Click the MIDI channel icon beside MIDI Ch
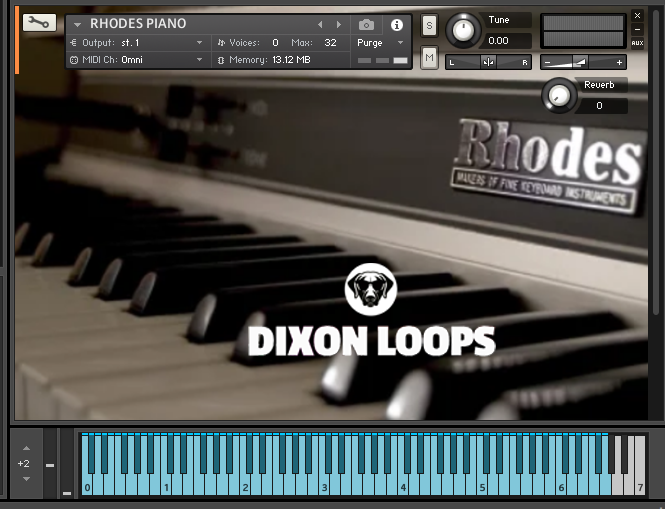665x509 pixels. pyautogui.click(x=74, y=60)
